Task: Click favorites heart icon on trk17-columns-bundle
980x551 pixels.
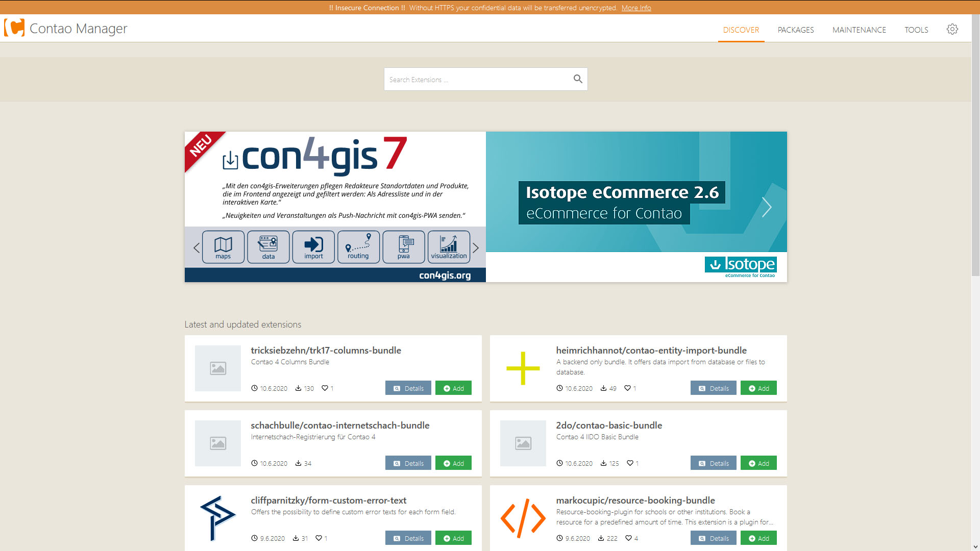Action: point(325,388)
